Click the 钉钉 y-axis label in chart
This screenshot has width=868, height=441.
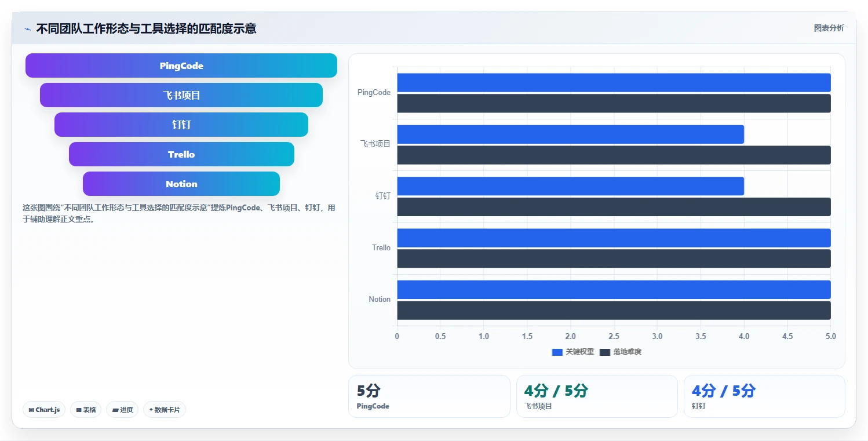[382, 196]
